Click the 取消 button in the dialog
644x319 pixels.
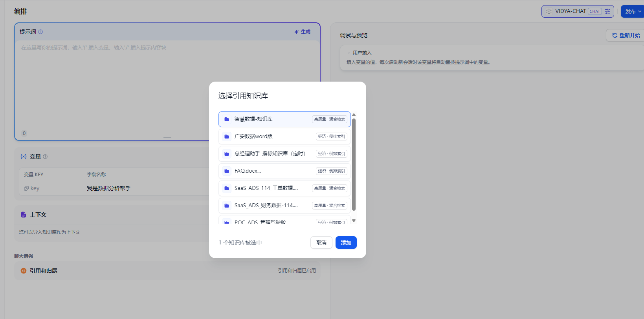pos(321,242)
